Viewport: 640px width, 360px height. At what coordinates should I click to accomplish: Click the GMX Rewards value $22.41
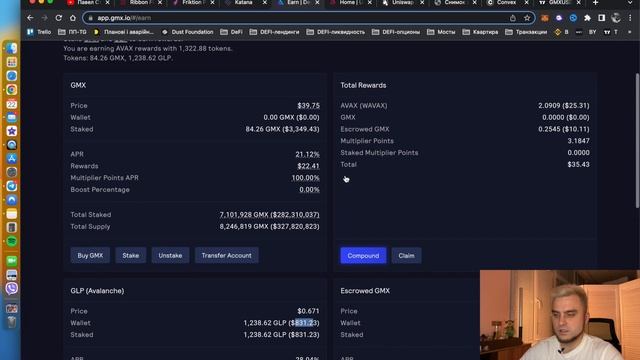point(309,166)
